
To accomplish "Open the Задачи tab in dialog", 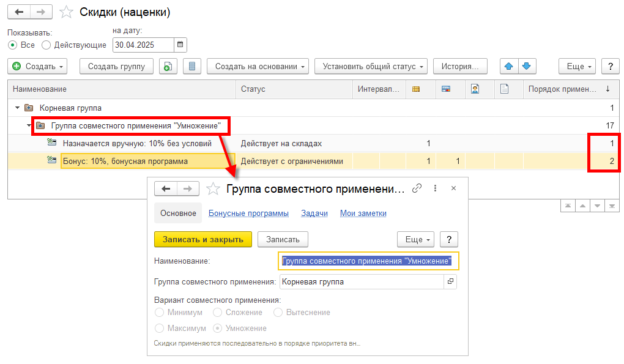I will [314, 214].
